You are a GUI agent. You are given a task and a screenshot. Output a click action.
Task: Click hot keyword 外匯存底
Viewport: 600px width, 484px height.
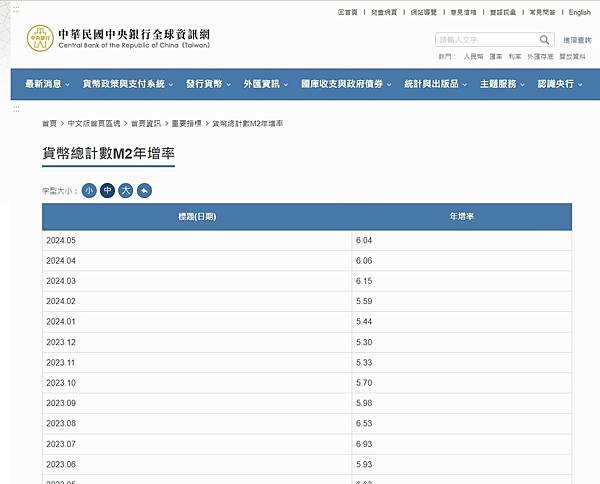(x=540, y=56)
